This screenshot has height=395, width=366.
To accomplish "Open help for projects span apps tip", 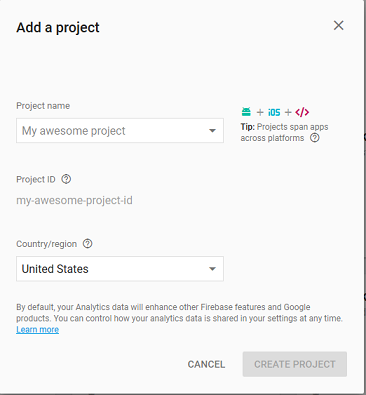I will point(314,138).
